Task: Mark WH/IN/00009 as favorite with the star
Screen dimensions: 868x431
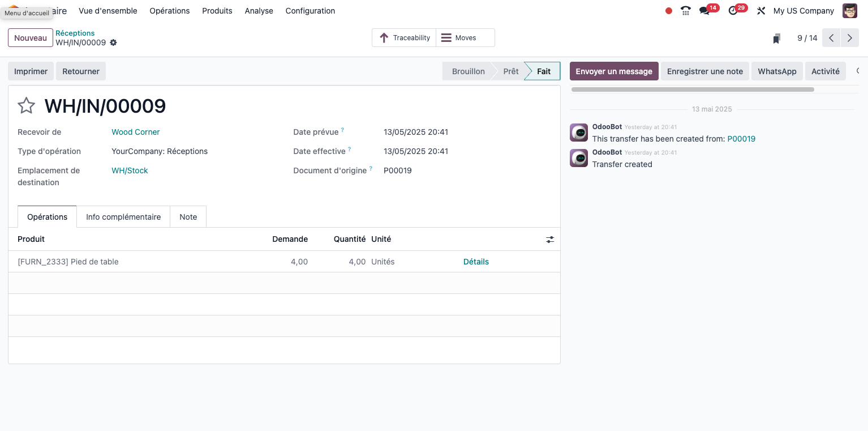Action: (27, 106)
